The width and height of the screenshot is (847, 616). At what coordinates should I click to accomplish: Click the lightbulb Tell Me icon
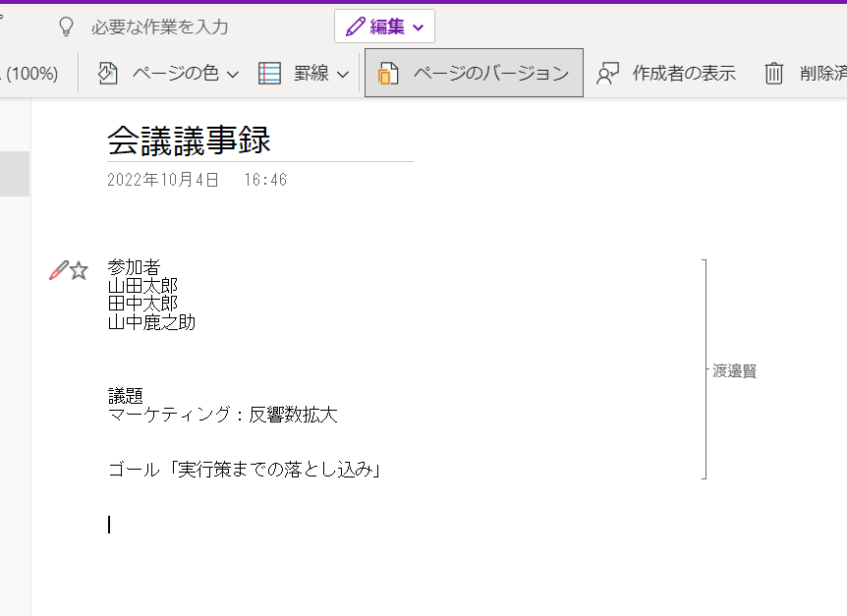tap(65, 27)
